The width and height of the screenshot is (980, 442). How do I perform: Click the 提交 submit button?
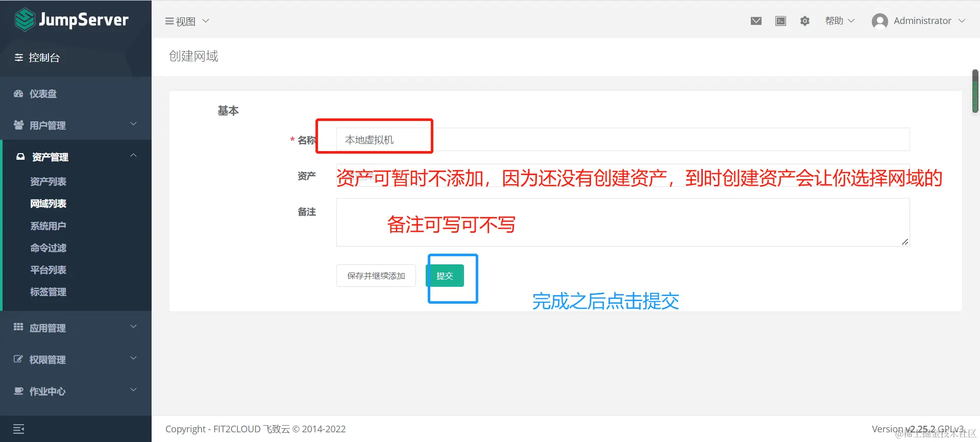pos(445,276)
